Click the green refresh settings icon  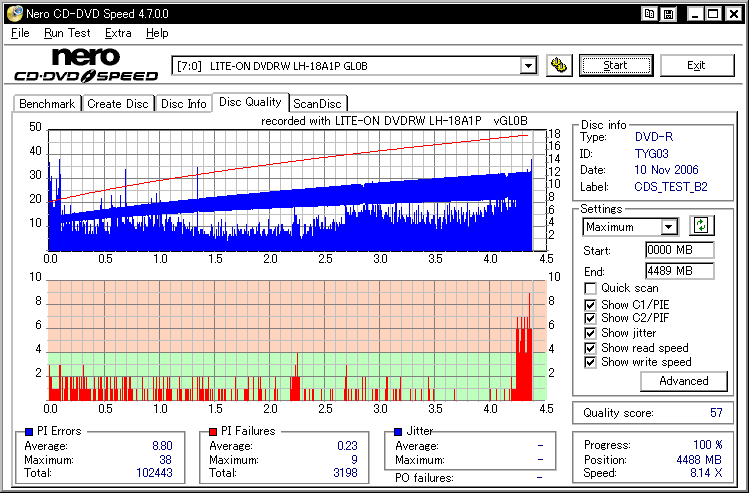click(x=701, y=225)
